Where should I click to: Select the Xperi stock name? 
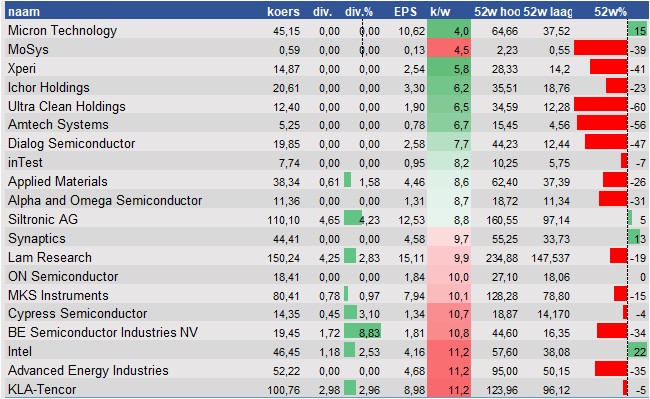[22, 69]
